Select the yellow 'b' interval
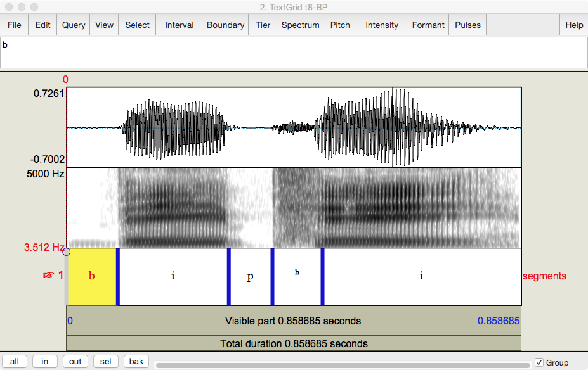 click(x=92, y=277)
